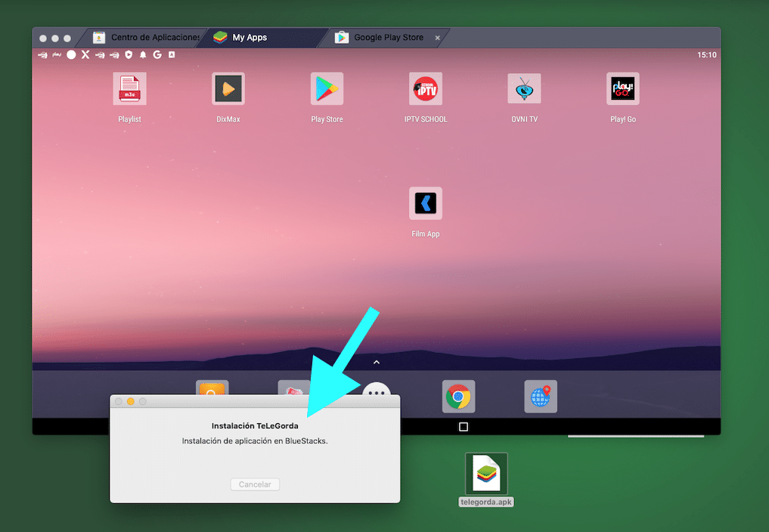
Task: Open the overflow menu with three dots
Action: click(376, 393)
